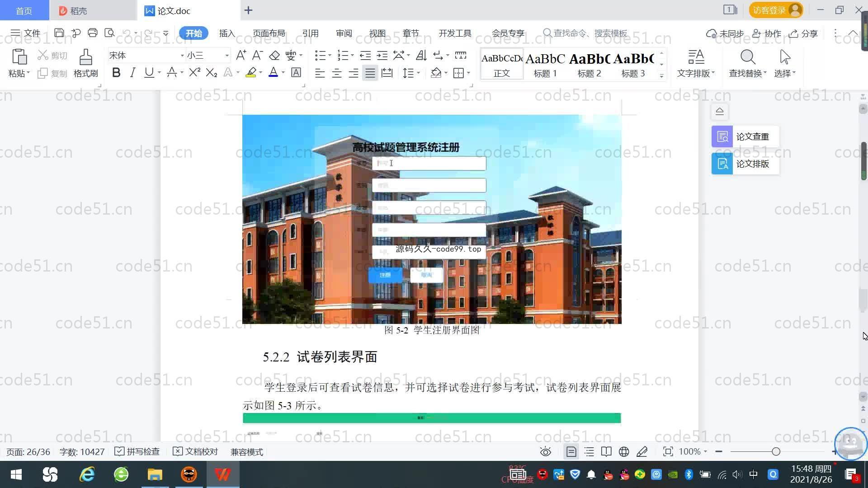
Task: Switch to the 插入 tab
Action: click(227, 33)
